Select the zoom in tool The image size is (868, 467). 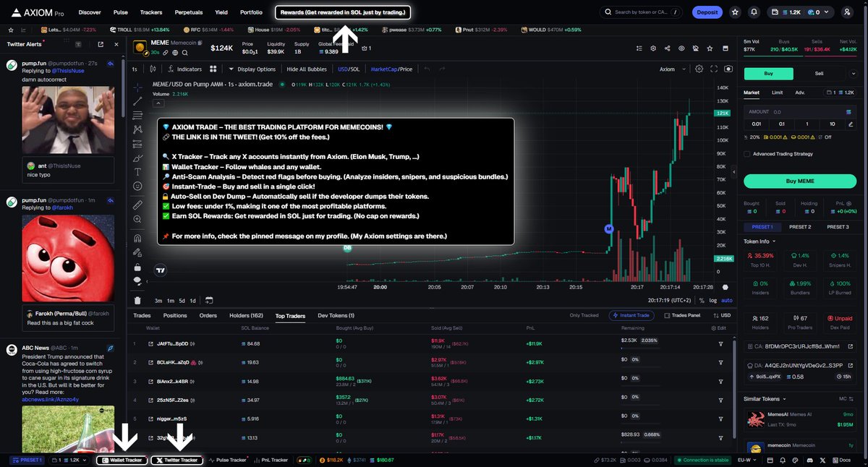tap(137, 220)
